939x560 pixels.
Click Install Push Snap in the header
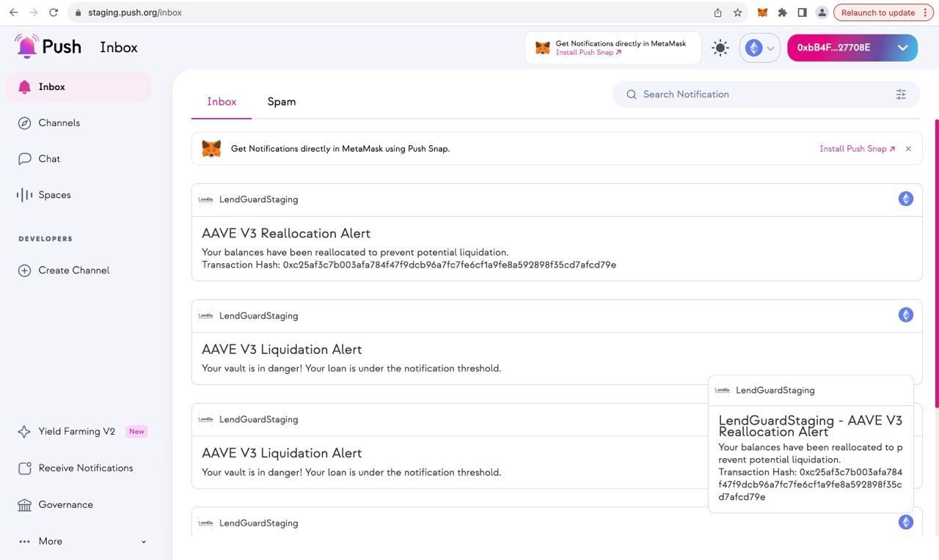[x=588, y=53]
